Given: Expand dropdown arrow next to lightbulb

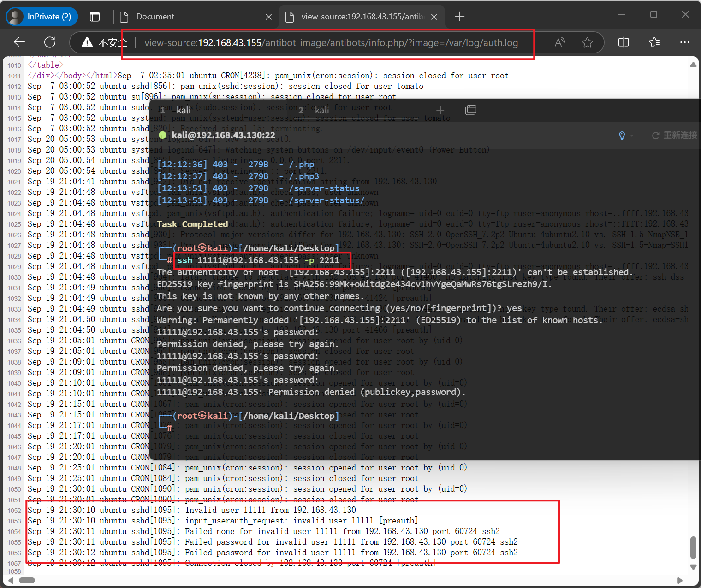Looking at the screenshot, I should click(632, 135).
